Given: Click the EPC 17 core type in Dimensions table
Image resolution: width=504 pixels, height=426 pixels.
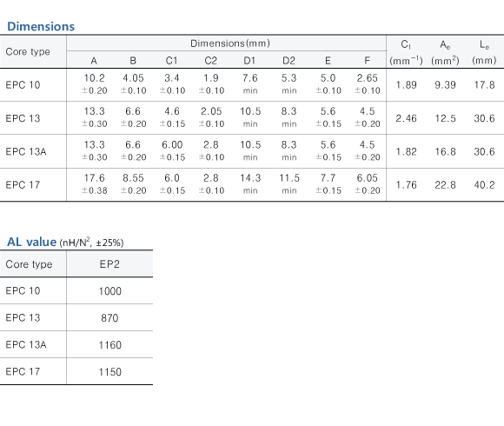Looking at the screenshot, I should [23, 185].
